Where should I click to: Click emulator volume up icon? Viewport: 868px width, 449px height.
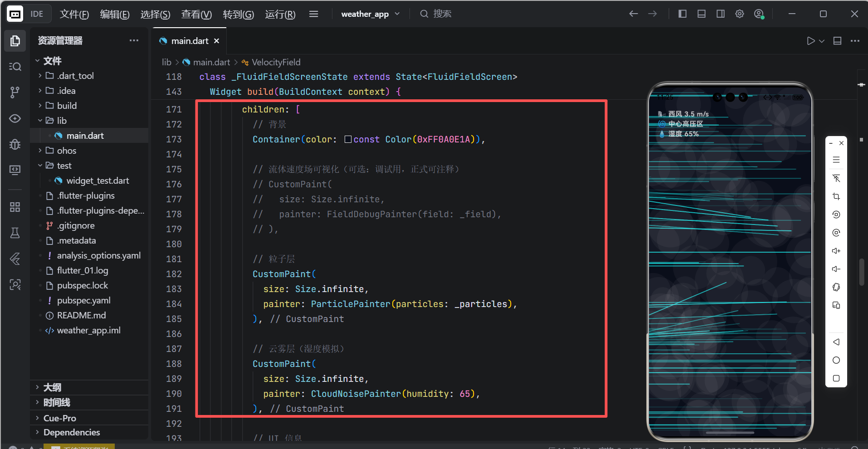(836, 251)
